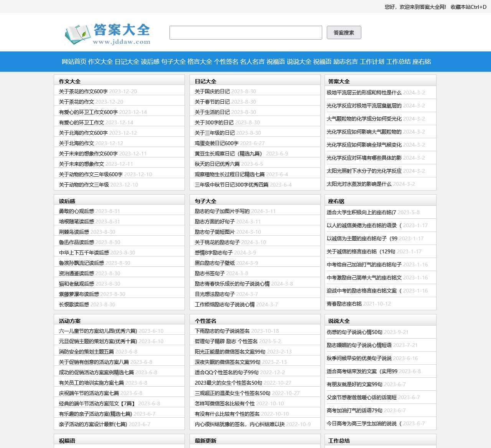Open answer 太阳光对水蒸发的影响是什么
Screen dimensions: 491x448
[359, 184]
